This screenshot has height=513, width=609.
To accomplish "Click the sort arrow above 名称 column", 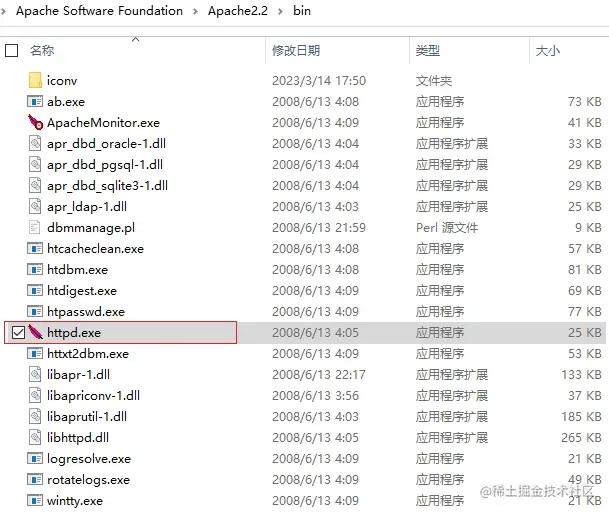I will tap(136, 39).
